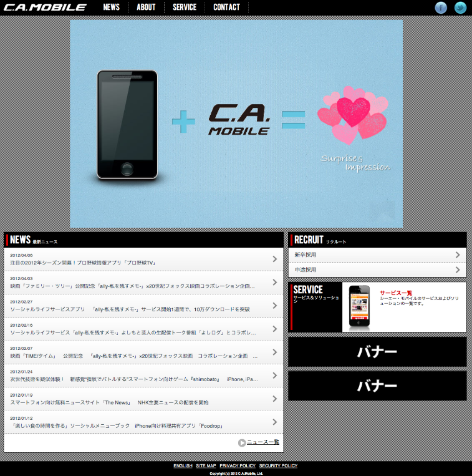Open the サービス一覧 red link
Image resolution: width=472 pixels, height=476 pixels.
[x=396, y=293]
